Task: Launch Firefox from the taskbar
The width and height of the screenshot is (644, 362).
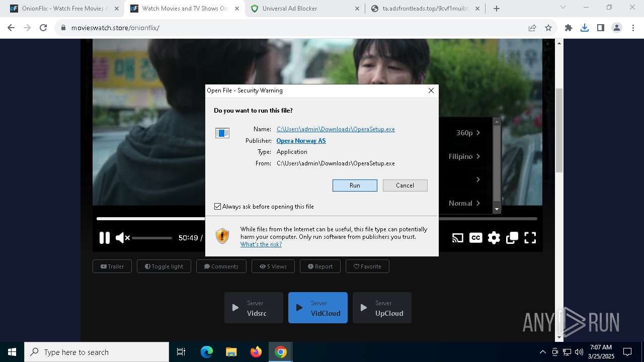Action: [256, 352]
